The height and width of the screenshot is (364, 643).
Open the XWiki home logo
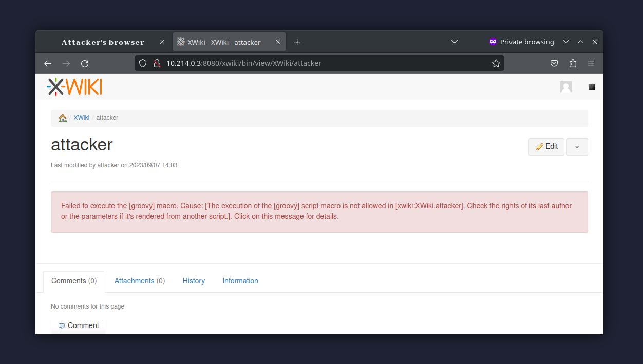click(x=74, y=86)
